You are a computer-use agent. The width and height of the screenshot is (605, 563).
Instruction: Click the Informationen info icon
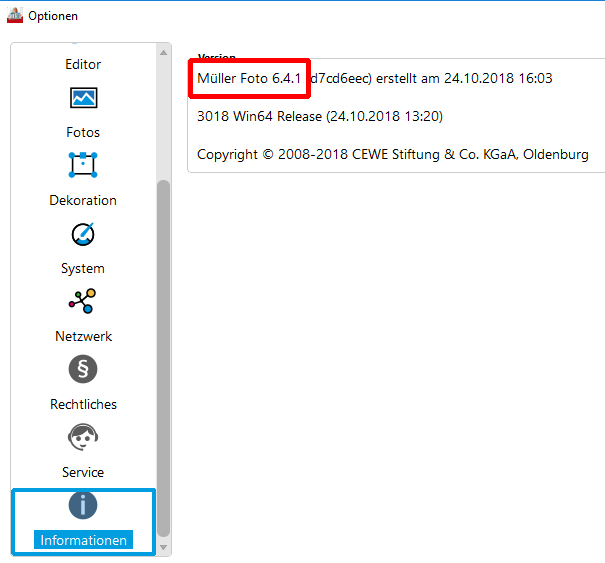(83, 505)
